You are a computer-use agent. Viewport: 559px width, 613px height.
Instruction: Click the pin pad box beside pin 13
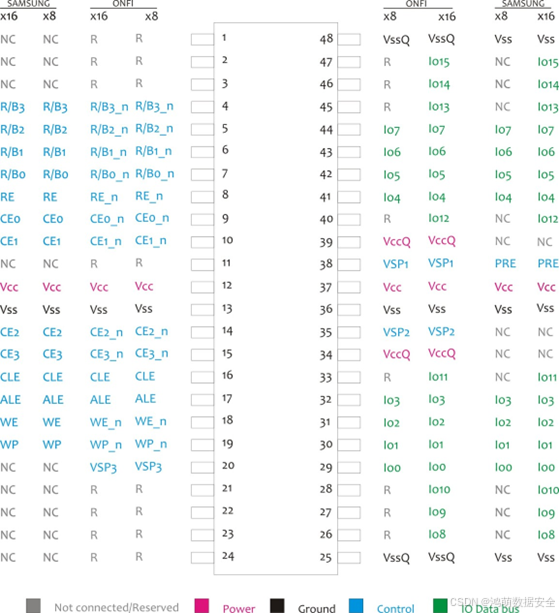[x=202, y=310]
